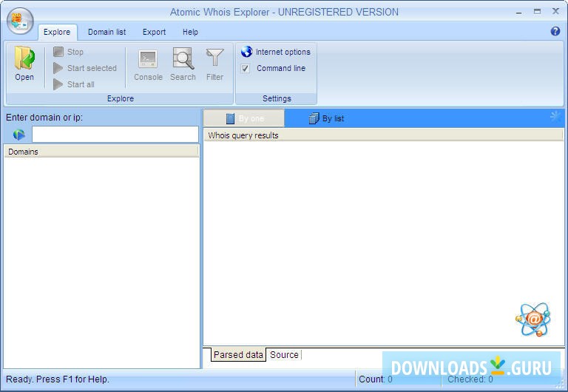Click the snowflake icon in the view tab bar
The height and width of the screenshot is (392, 568).
click(x=555, y=116)
